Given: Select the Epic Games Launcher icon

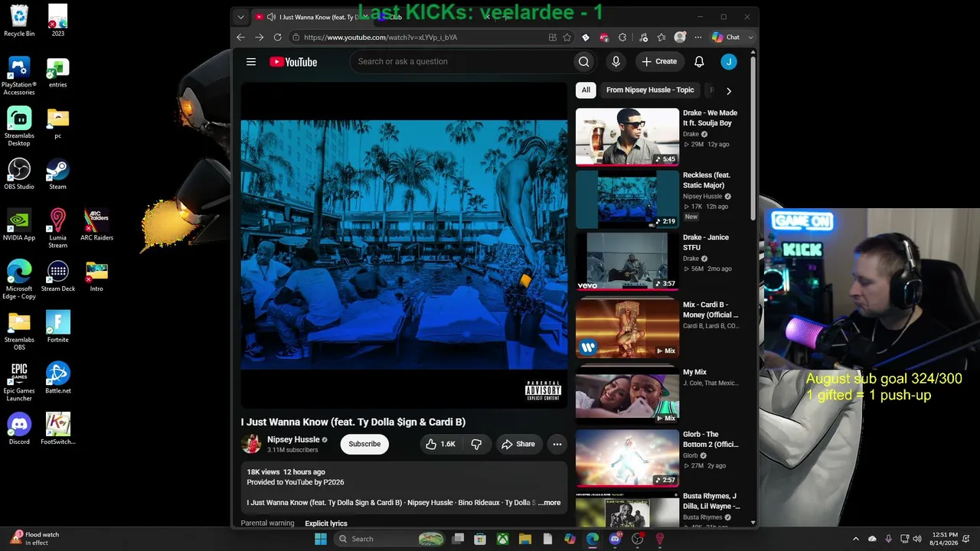Looking at the screenshot, I should click(x=19, y=382).
